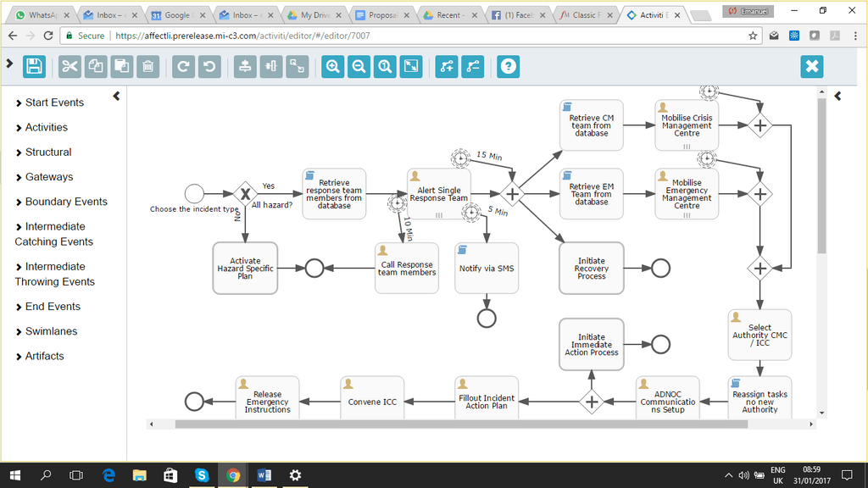
Task: Toggle the right side panel arrow
Action: click(837, 97)
